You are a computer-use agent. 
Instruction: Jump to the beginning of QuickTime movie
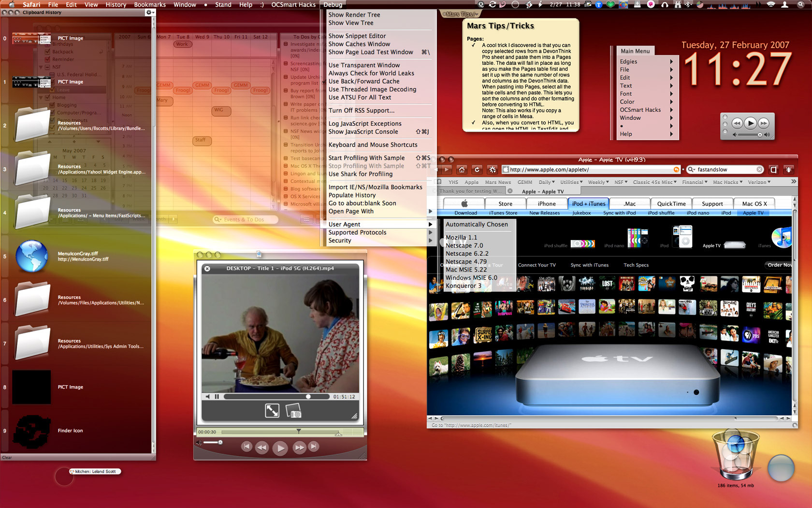(x=246, y=447)
